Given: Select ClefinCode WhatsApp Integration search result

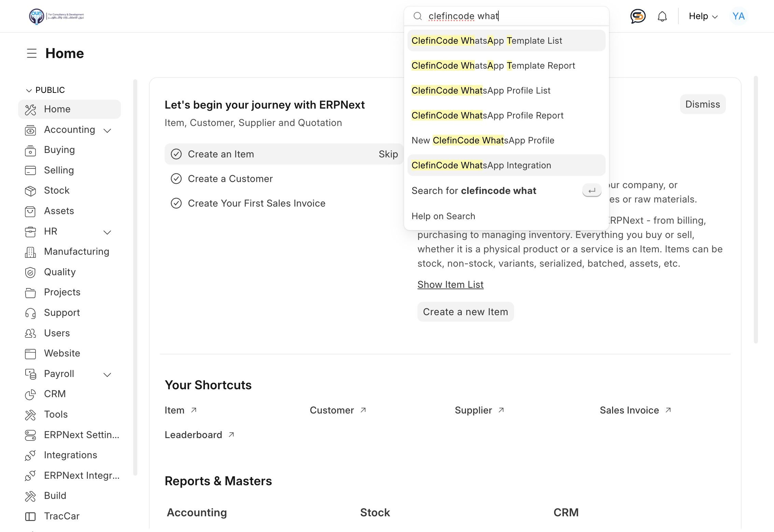Looking at the screenshot, I should [x=481, y=166].
